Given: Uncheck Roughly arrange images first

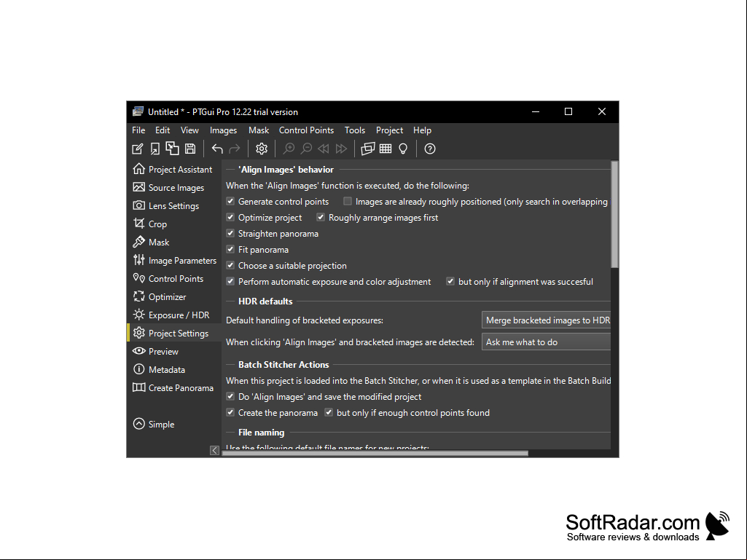Looking at the screenshot, I should pos(321,218).
